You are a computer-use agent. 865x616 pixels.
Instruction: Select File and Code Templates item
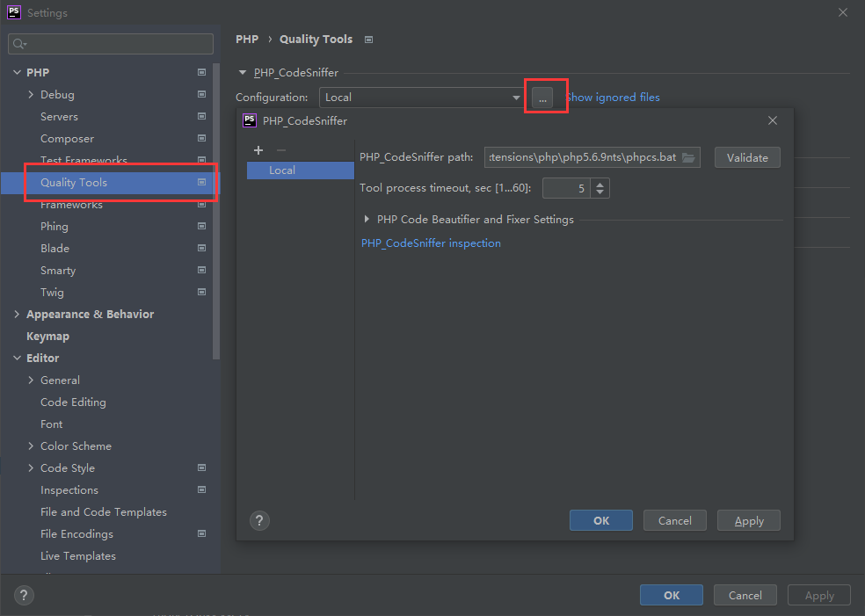coord(104,511)
